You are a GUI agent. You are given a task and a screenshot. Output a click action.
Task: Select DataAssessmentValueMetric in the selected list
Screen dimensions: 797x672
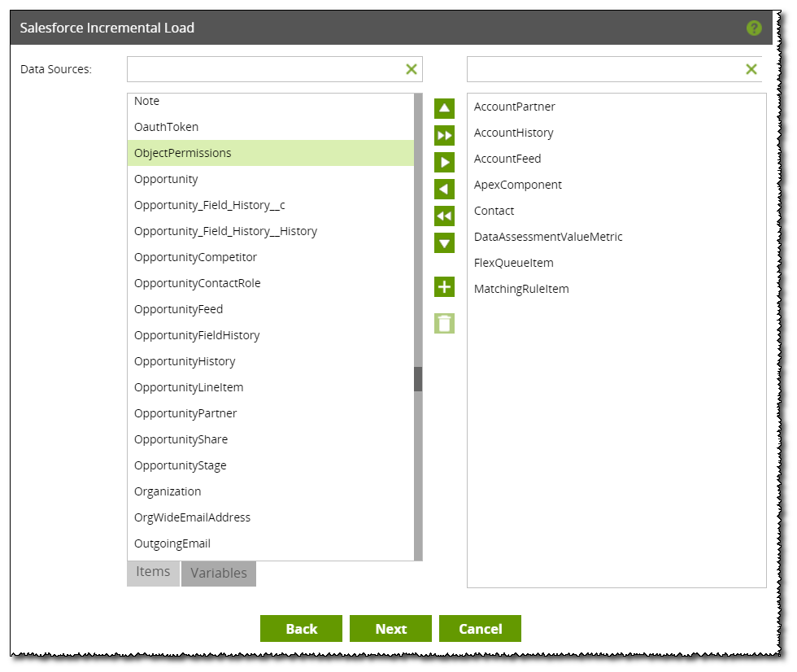[x=616, y=237]
